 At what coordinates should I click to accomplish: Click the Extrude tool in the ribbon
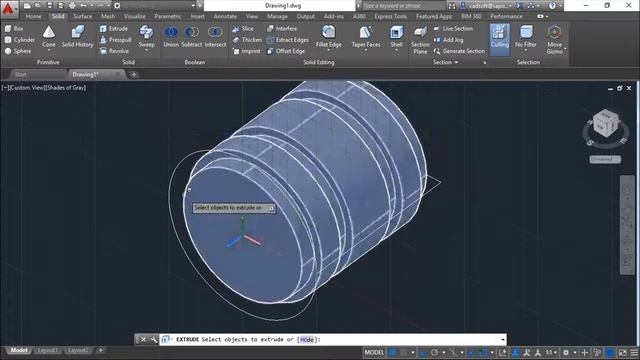(114, 29)
